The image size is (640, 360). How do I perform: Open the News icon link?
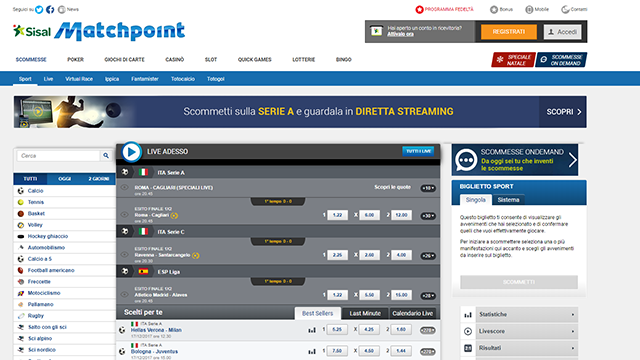[x=62, y=9]
